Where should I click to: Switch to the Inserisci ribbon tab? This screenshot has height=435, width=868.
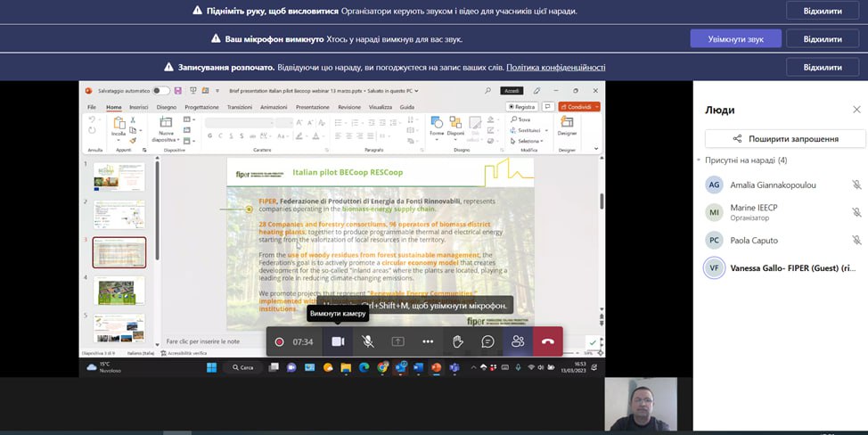coord(138,107)
